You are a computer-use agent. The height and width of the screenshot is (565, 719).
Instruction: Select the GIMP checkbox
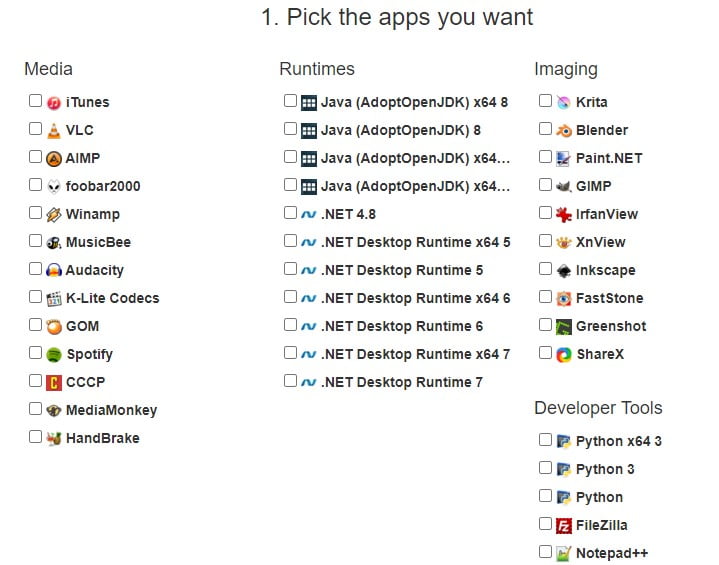pos(545,185)
